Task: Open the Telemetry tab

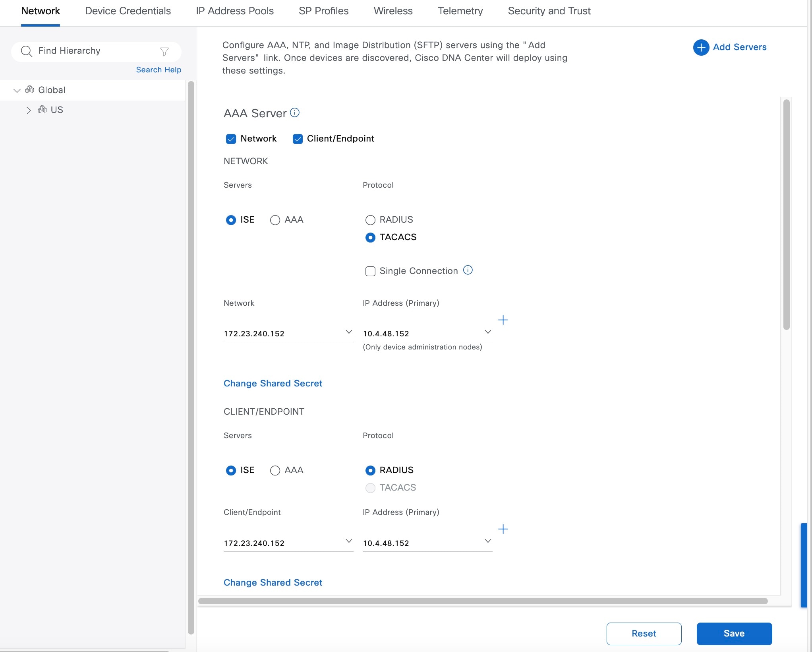Action: coord(460,11)
